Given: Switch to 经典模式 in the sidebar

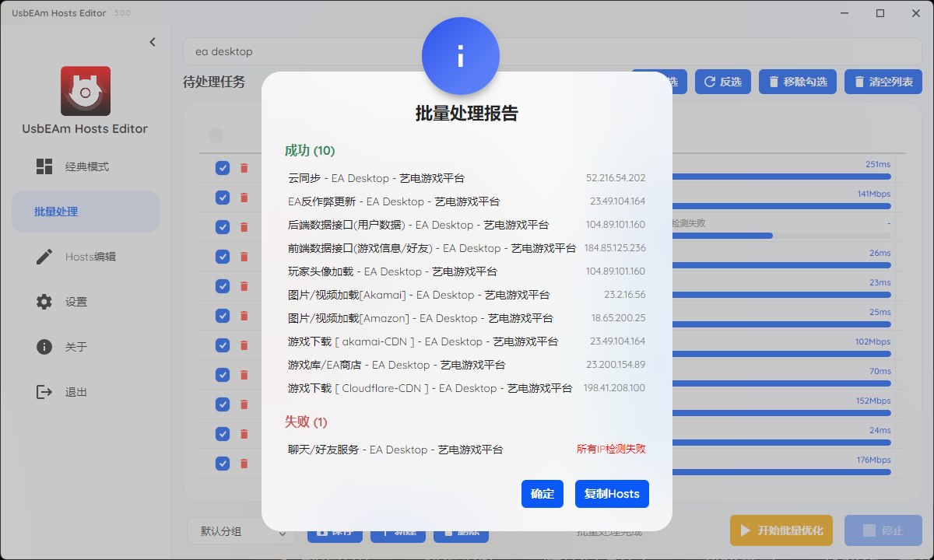Looking at the screenshot, I should click(86, 166).
